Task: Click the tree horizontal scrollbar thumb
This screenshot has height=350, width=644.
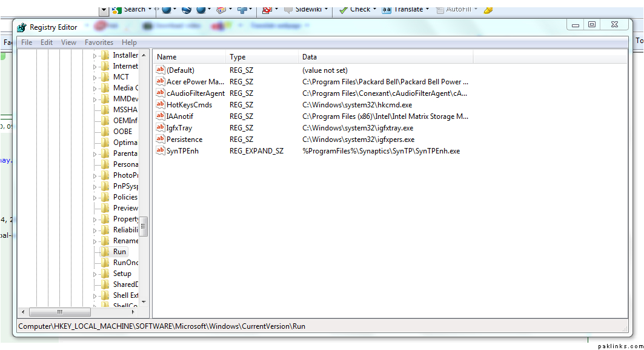Action: pyautogui.click(x=60, y=312)
